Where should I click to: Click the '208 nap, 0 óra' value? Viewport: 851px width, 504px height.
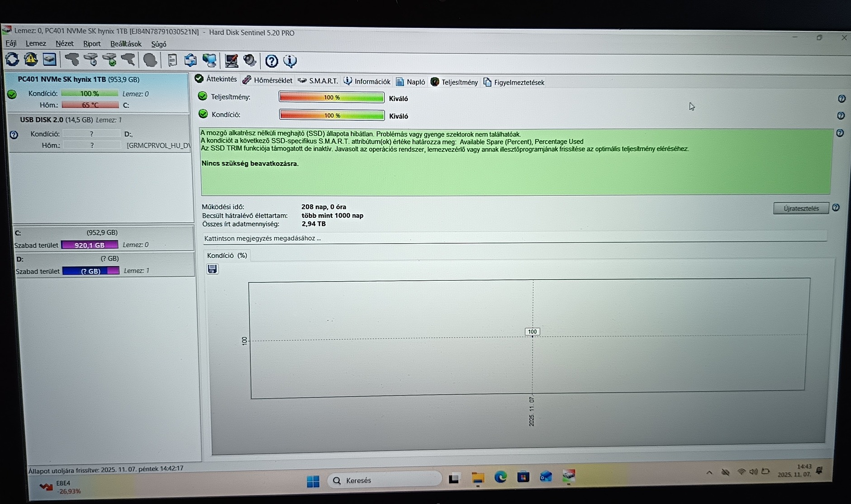coord(323,207)
